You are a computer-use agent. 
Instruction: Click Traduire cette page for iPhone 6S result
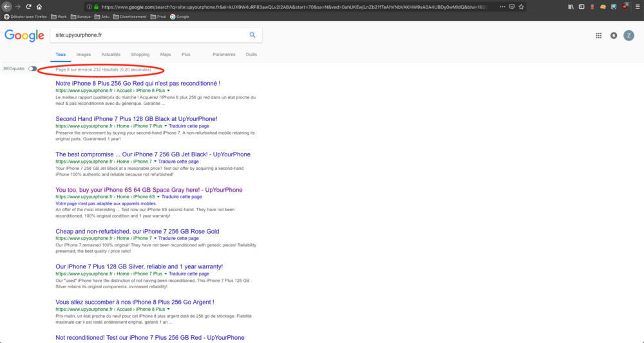tap(182, 197)
